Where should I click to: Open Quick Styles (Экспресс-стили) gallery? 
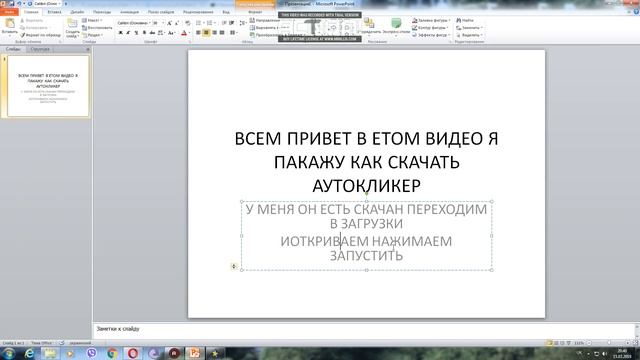pos(396,27)
